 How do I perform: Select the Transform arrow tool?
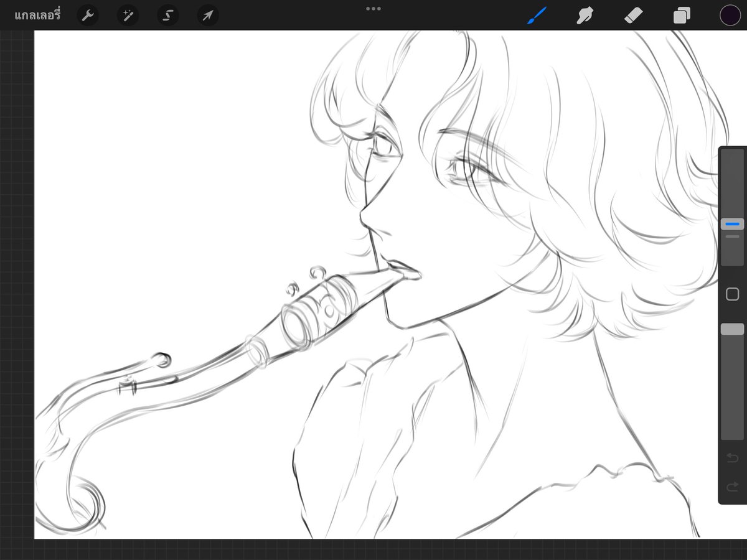click(207, 15)
